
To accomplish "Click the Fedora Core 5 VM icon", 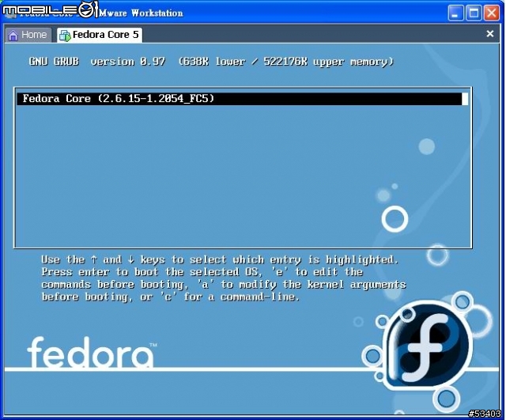I will coord(65,35).
